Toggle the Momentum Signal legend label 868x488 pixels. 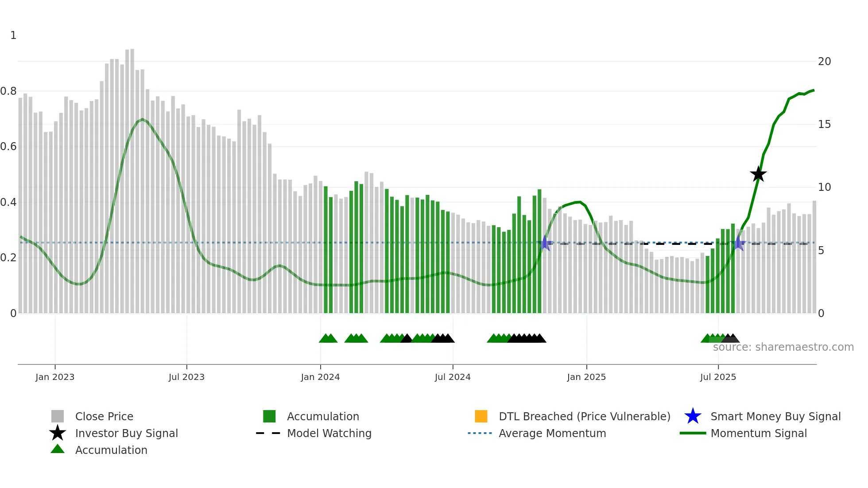759,433
